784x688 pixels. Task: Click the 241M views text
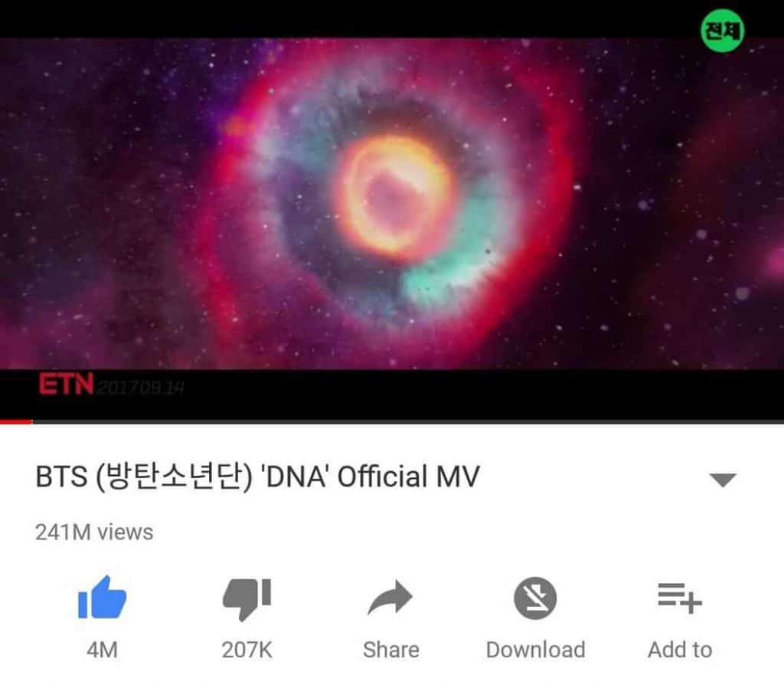94,532
